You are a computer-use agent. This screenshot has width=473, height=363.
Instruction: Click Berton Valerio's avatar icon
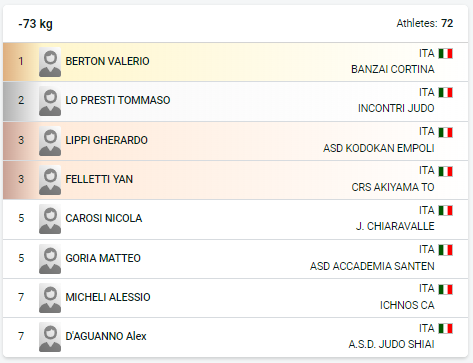[50, 62]
